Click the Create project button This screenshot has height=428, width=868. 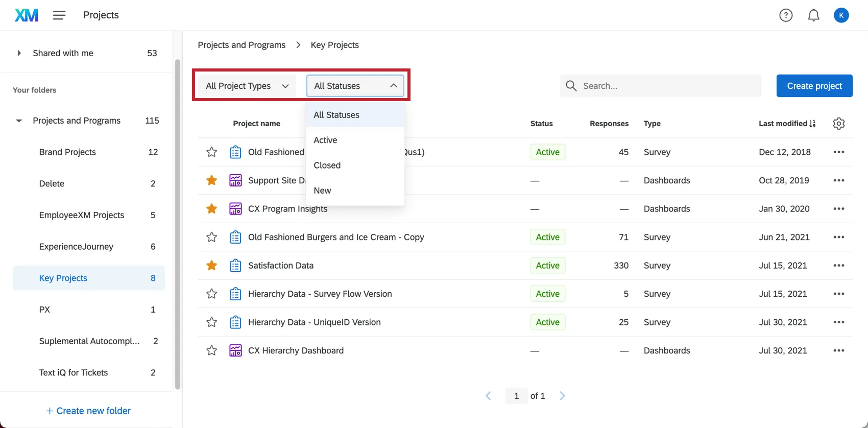point(814,86)
